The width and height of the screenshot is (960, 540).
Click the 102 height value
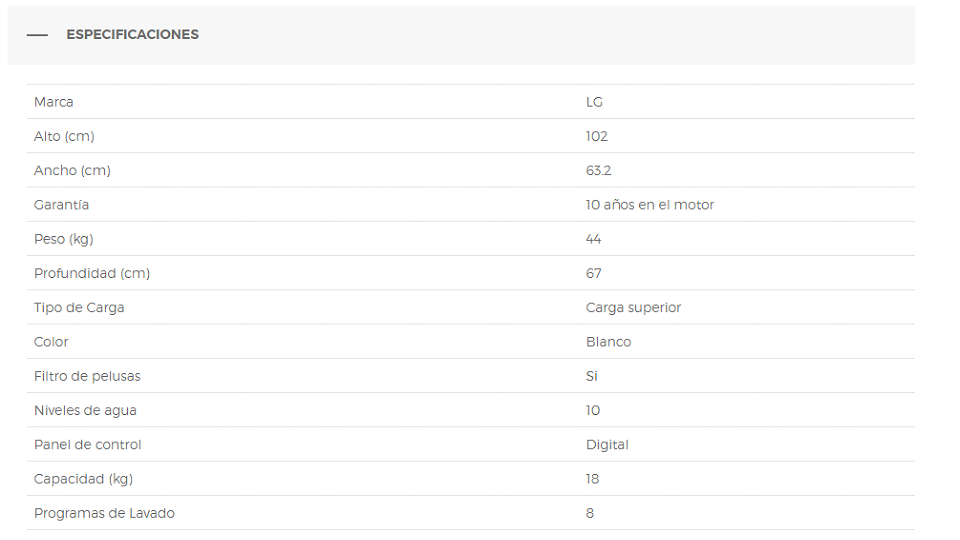pos(597,137)
